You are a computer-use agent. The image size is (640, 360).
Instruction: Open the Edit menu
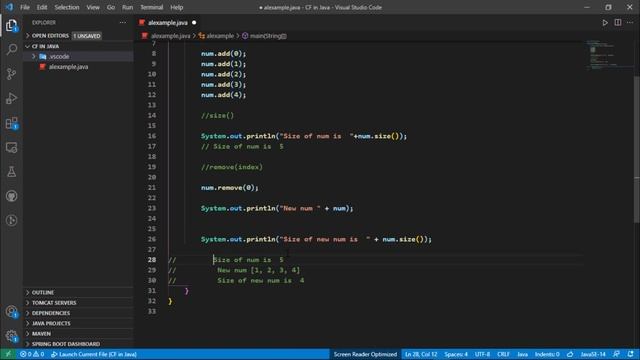pos(42,7)
